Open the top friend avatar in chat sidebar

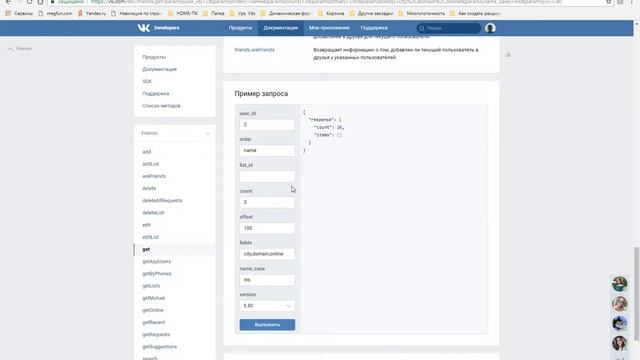point(619,284)
